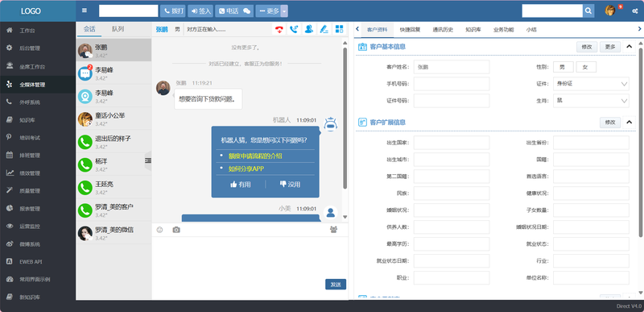
Task: Open the settings gears icon at top right
Action: coord(635,11)
